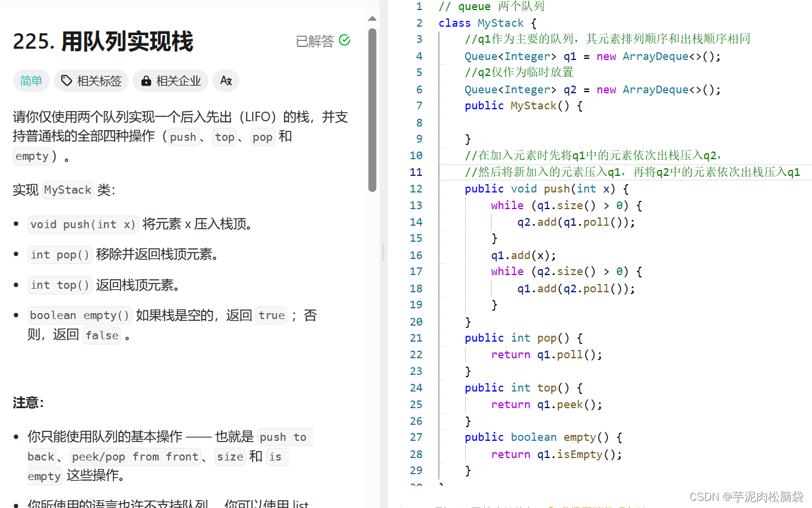This screenshot has width=812, height=508.
Task: Click the comment //q2仅作为临时放置
Action: click(x=519, y=72)
